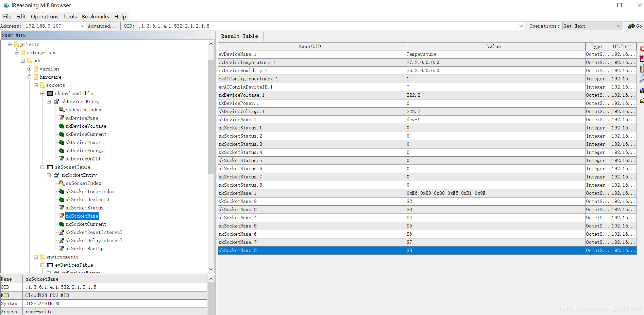
Task: Click the MIB tree scrollbar up arrow
Action: coord(211,44)
